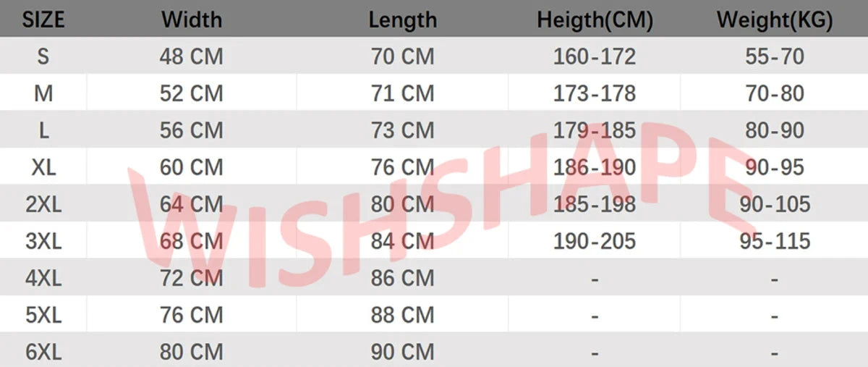Click the 160-172 height cell
The width and height of the screenshot is (868, 367).
[595, 56]
